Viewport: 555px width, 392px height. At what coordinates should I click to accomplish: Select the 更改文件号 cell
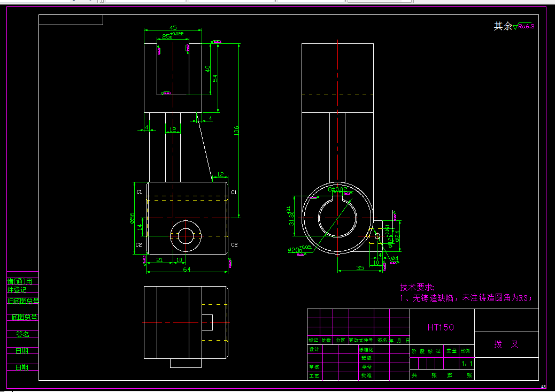click(361, 340)
